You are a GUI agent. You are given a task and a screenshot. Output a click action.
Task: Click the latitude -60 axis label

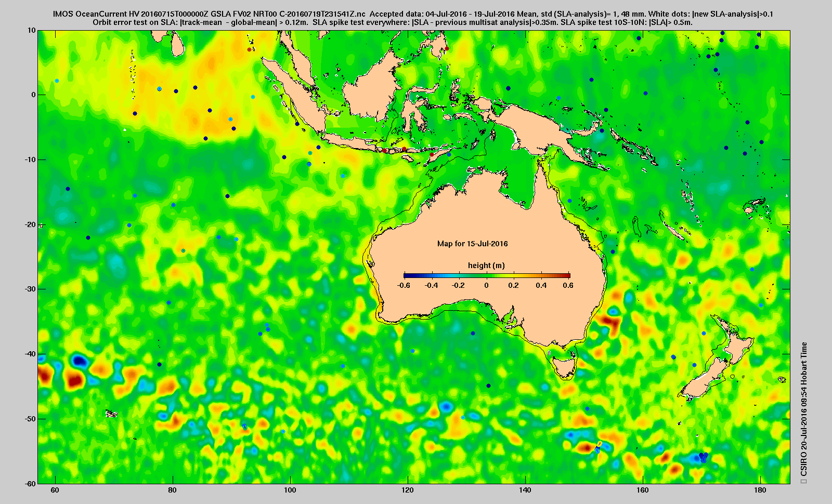(x=30, y=483)
